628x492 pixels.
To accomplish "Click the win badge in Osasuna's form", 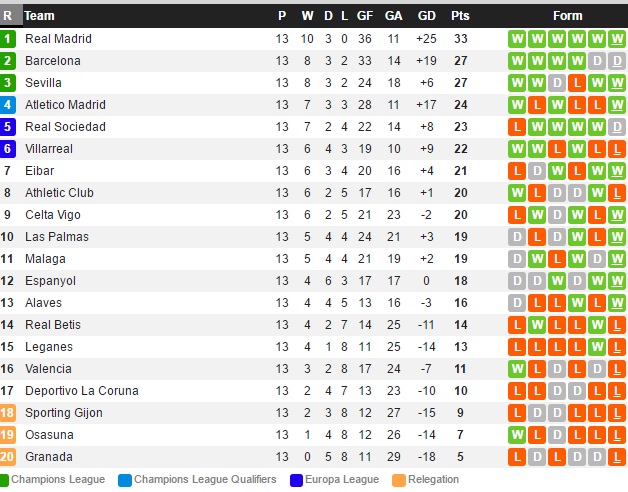I will coord(517,435).
